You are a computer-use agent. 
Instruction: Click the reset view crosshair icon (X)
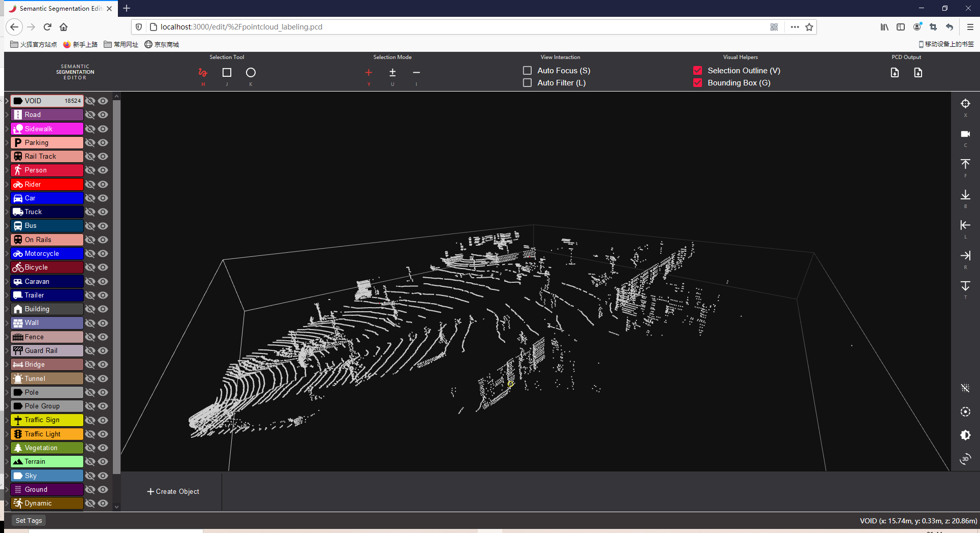pyautogui.click(x=965, y=103)
